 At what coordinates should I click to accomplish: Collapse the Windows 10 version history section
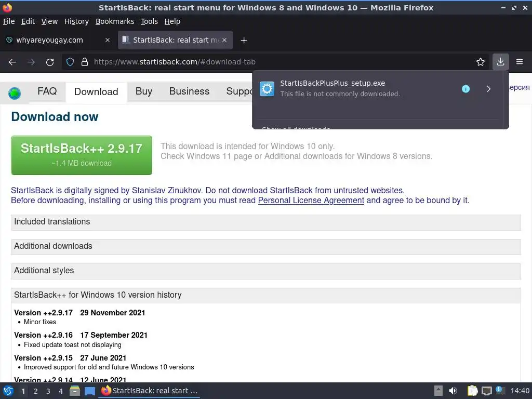pyautogui.click(x=265, y=295)
